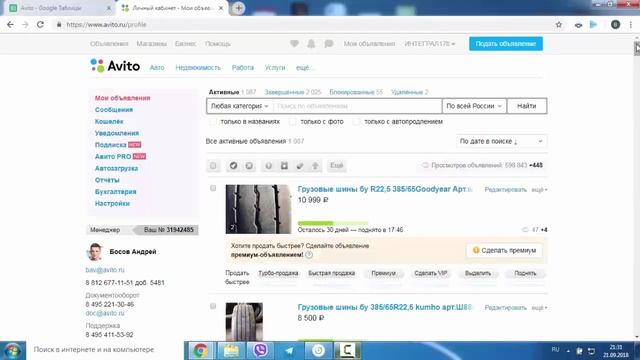Tick the select-all checkbox in bulk toolbar

tap(213, 166)
